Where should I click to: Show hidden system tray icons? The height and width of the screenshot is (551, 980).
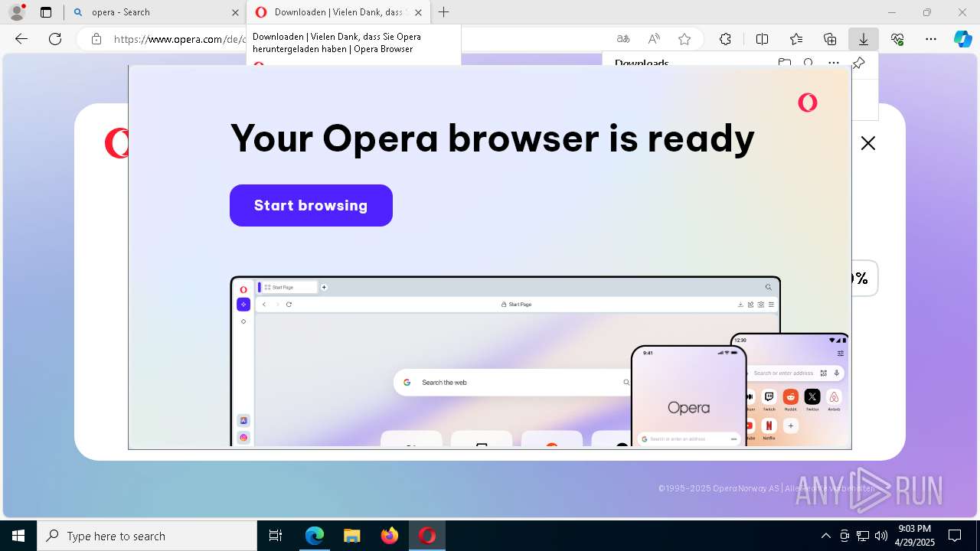(825, 536)
